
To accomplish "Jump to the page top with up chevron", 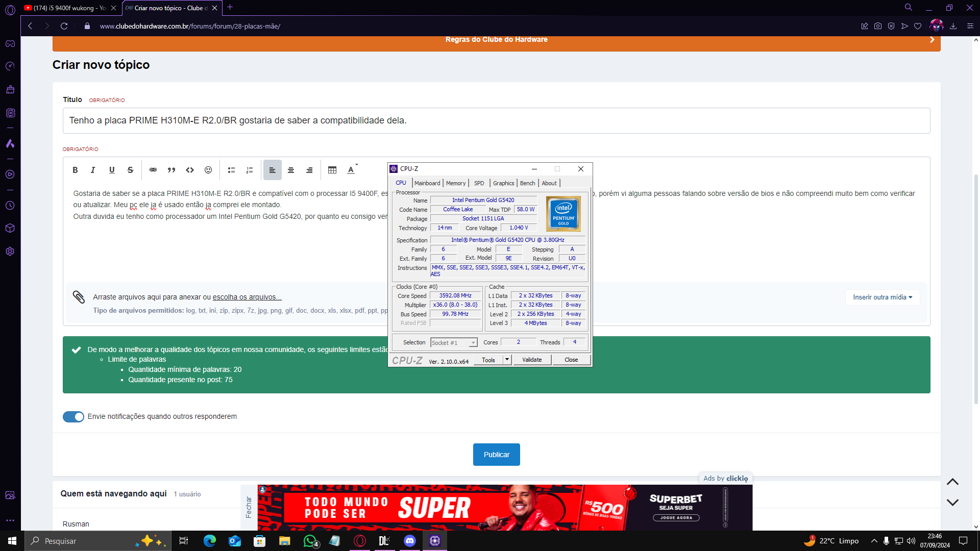I will pyautogui.click(x=952, y=482).
